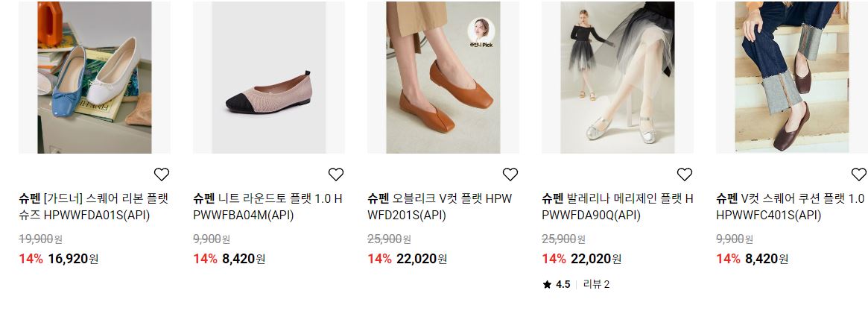Open the 오블리크 V컷 플랫 HPWWFD201S link
Screen dimensions: 868x311
(440, 207)
